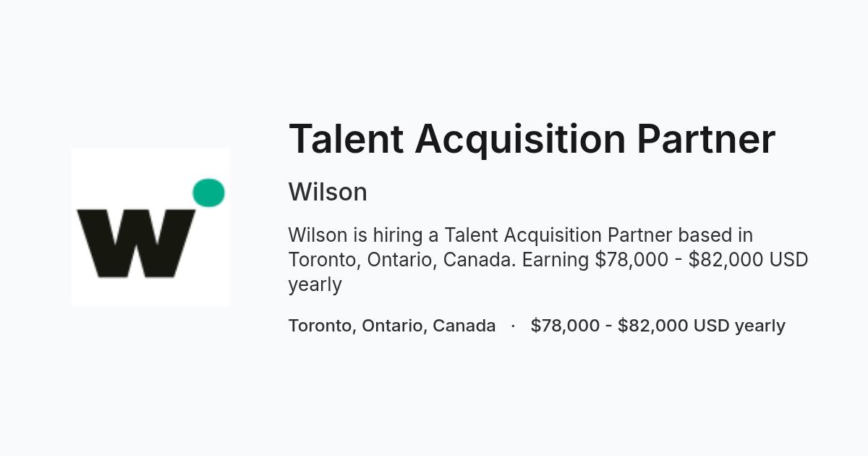Click the dot separator between location and salary
Screen dimensions: 868x456
(513, 326)
